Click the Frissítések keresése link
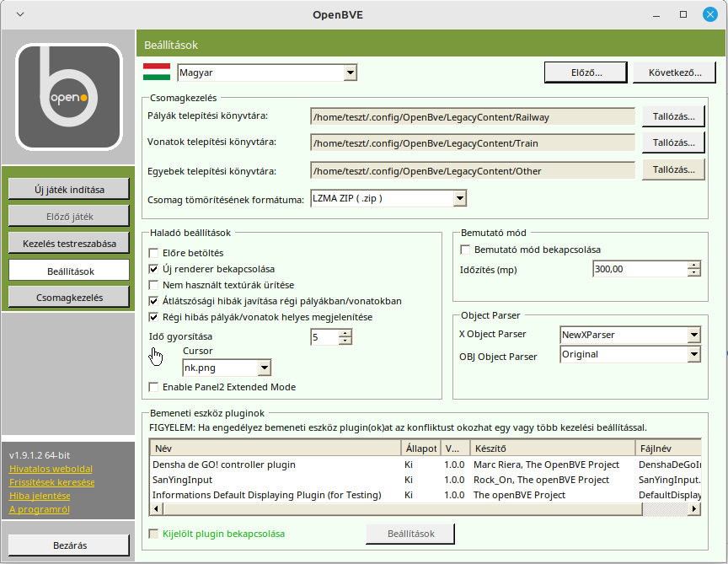This screenshot has width=728, height=564. tap(52, 482)
